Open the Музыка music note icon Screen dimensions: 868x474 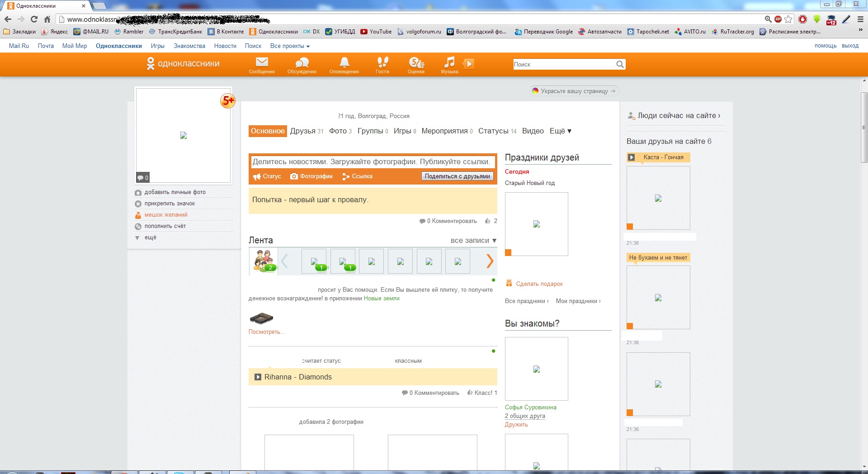(449, 62)
